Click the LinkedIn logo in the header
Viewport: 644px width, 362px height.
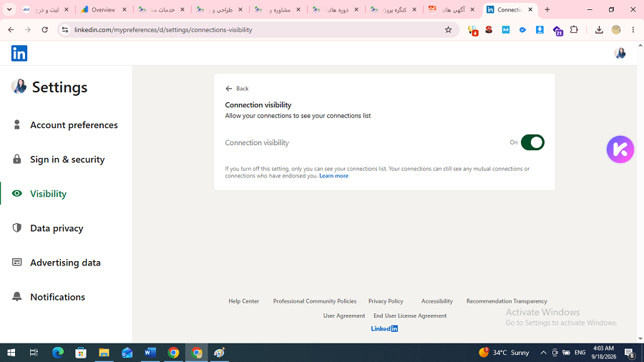19,54
